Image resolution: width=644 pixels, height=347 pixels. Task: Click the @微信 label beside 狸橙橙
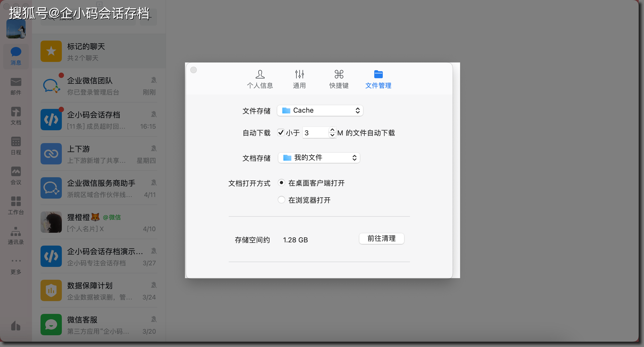pyautogui.click(x=112, y=217)
